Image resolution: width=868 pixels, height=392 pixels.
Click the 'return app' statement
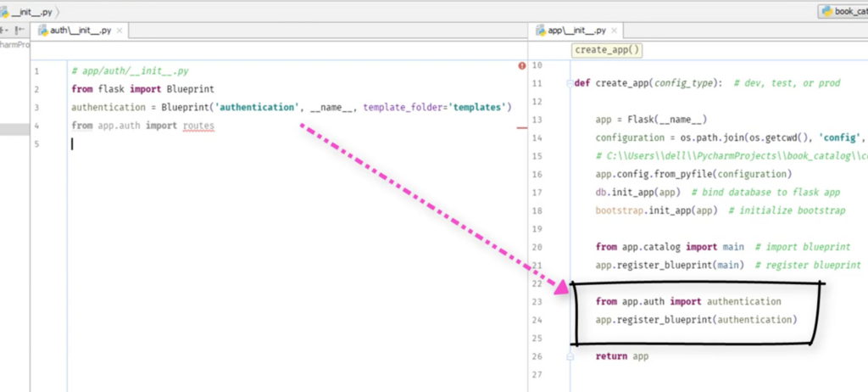(621, 356)
